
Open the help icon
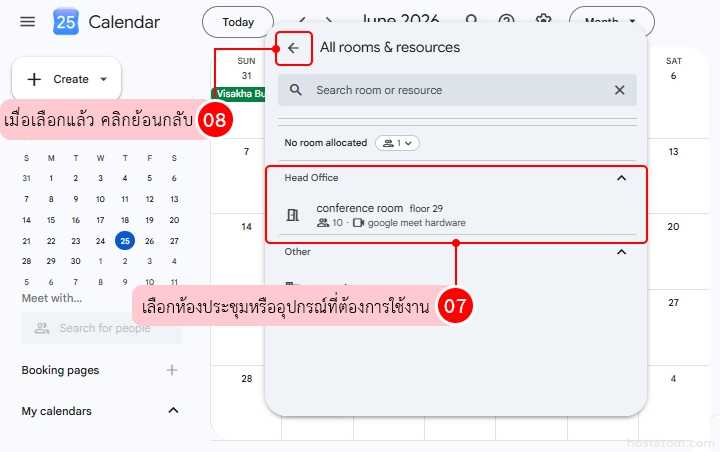tap(506, 20)
